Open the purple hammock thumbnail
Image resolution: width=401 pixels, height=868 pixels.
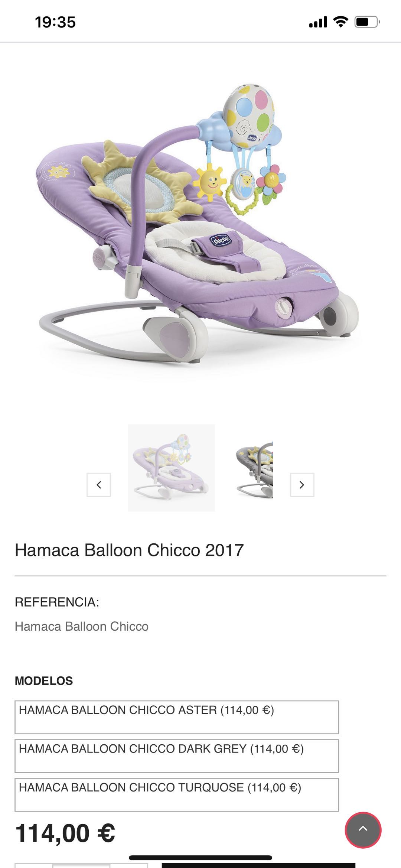point(171,468)
